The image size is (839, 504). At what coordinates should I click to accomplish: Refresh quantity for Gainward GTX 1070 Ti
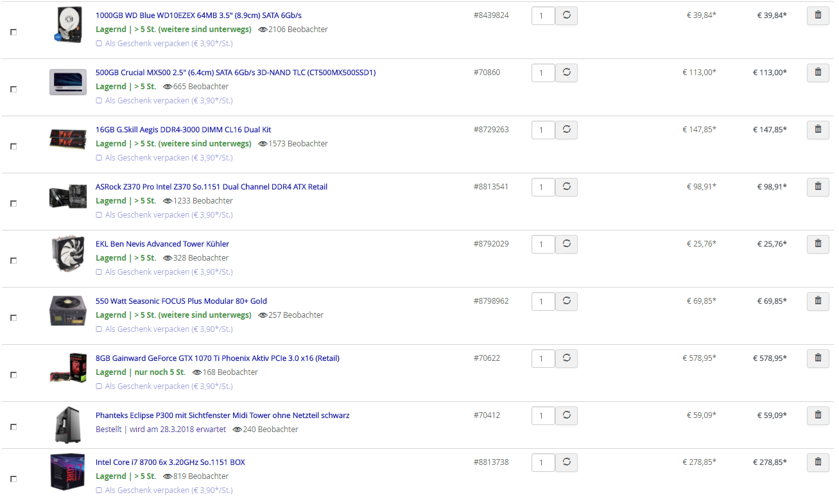pos(566,358)
